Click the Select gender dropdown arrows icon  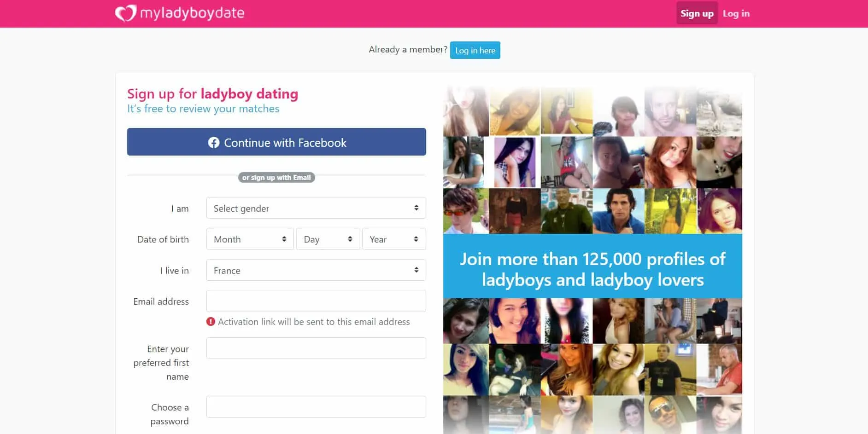[x=416, y=208]
